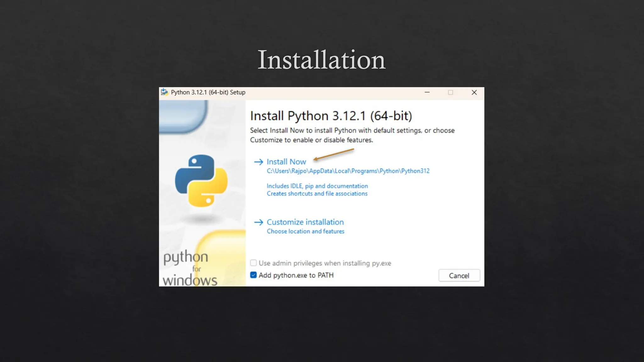Click the Install Python 3.12.1 heading
This screenshot has height=362, width=644.
(331, 116)
